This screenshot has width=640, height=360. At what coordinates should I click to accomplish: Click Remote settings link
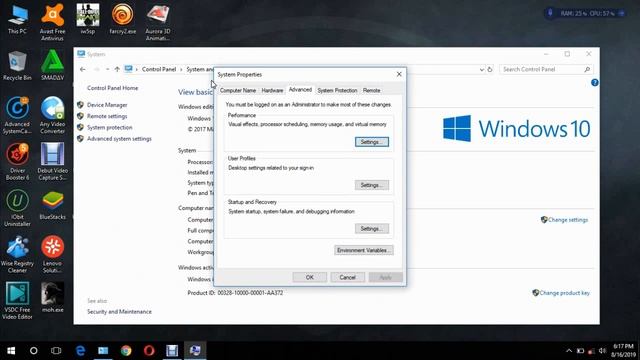coord(107,116)
